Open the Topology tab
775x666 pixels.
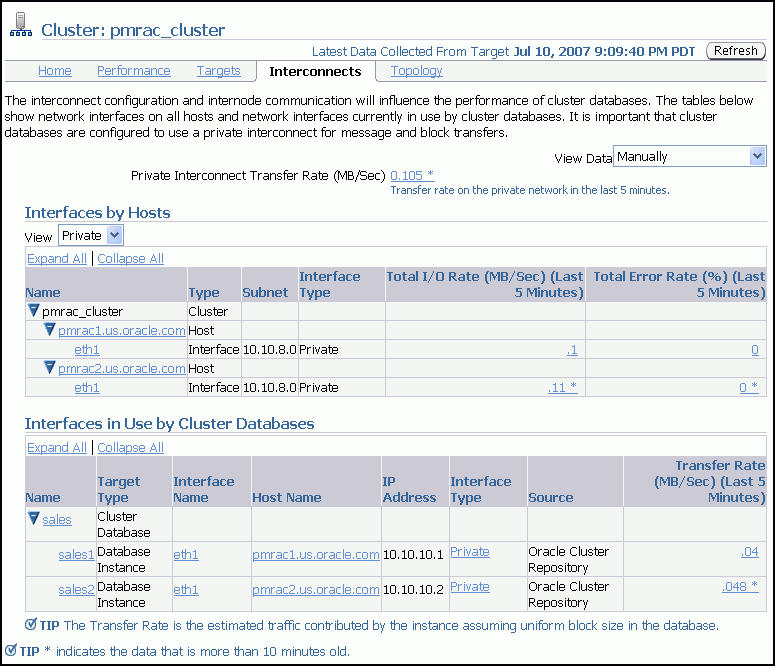pos(416,71)
